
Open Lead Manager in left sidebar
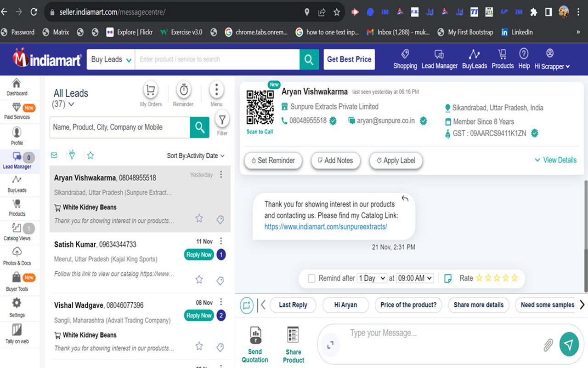pos(17,161)
